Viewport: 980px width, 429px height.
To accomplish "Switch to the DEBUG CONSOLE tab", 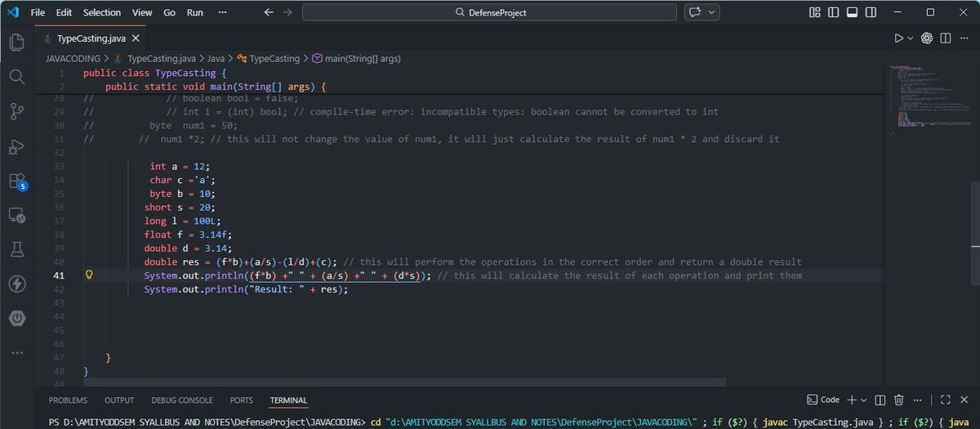I will tap(182, 400).
